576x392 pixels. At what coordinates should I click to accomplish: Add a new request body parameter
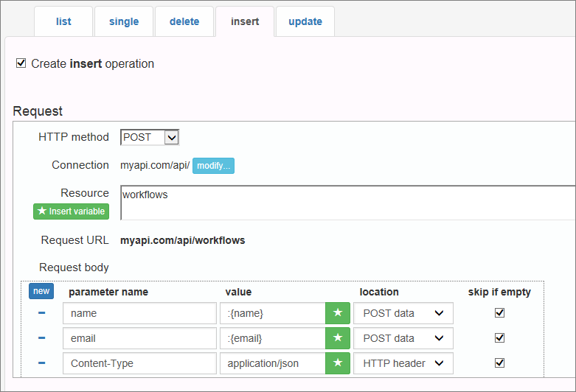pos(41,291)
